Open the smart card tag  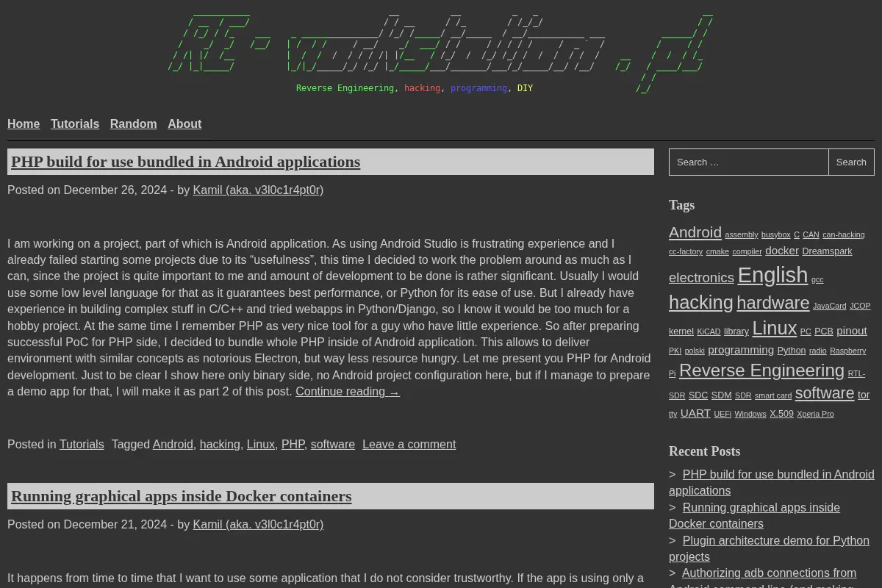tap(773, 395)
